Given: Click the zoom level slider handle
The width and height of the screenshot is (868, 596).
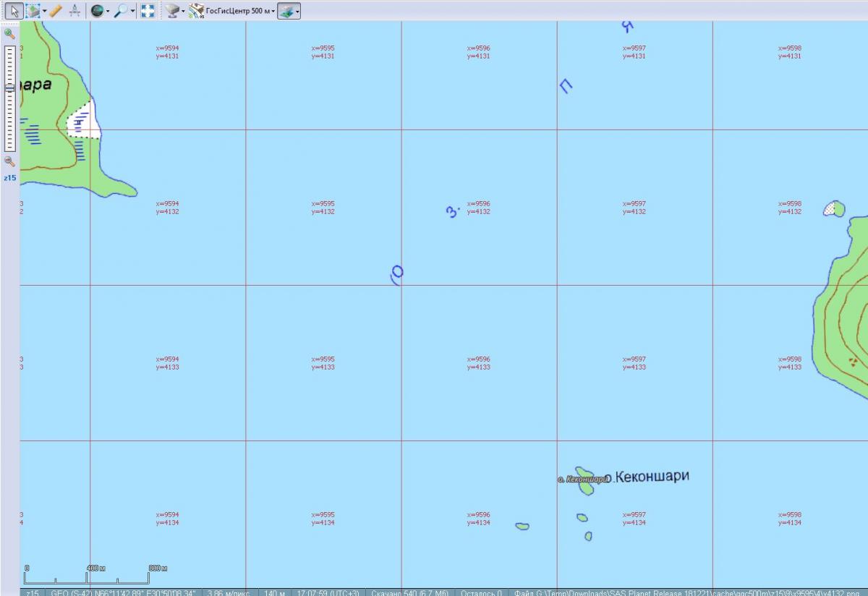Looking at the screenshot, I should pyautogui.click(x=9, y=88).
